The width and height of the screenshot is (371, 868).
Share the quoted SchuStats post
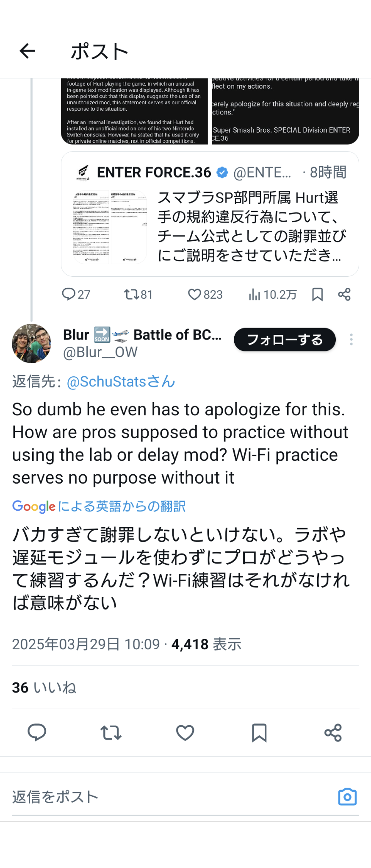344,295
